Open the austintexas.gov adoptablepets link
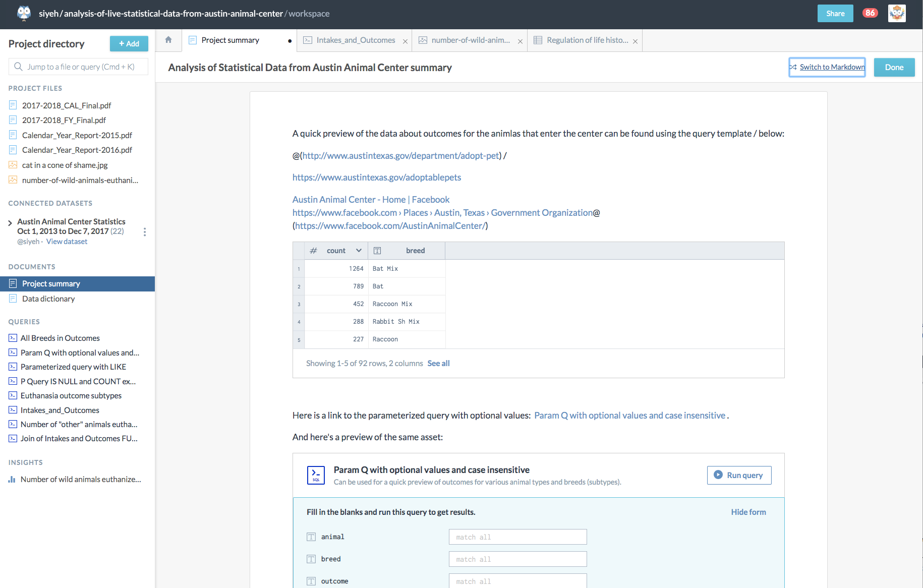This screenshot has height=588, width=923. coord(377,177)
